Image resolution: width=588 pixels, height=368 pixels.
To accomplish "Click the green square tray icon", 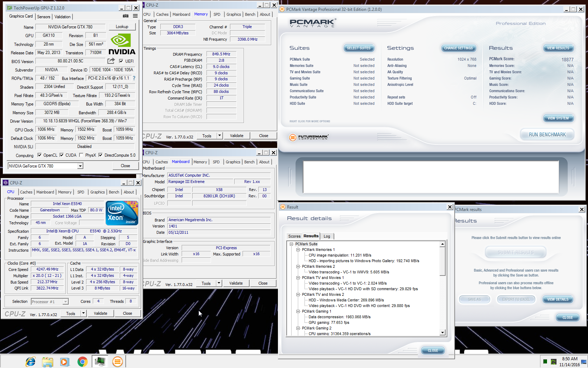I will point(545,362).
